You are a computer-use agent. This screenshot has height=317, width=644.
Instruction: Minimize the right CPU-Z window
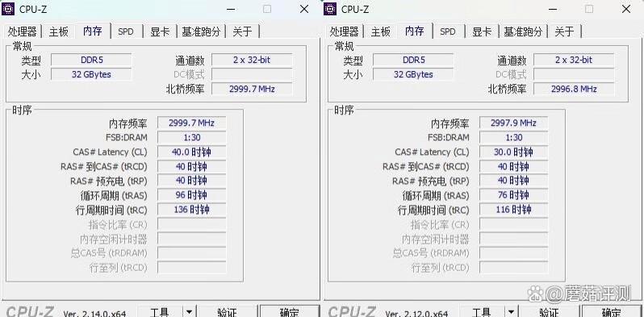click(553, 9)
